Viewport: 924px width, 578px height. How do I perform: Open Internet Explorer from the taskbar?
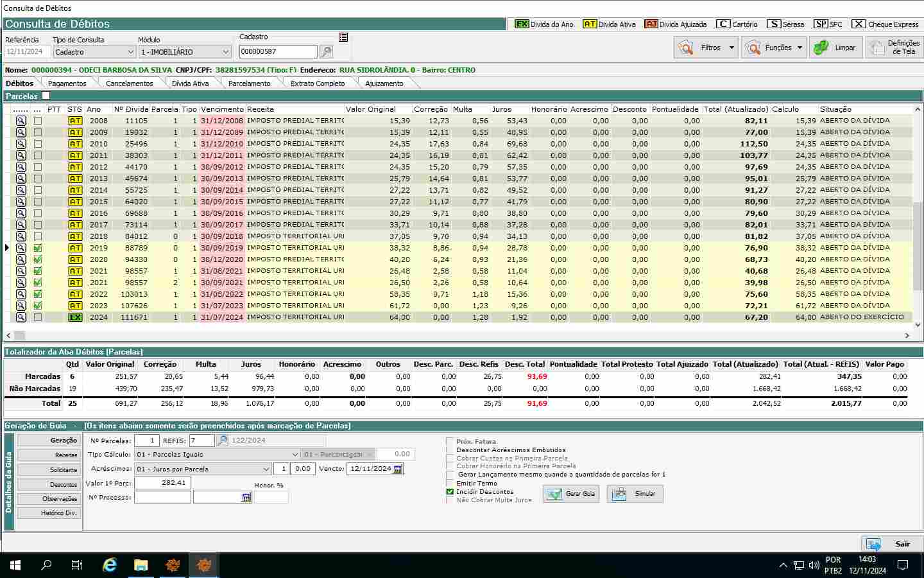[110, 565]
